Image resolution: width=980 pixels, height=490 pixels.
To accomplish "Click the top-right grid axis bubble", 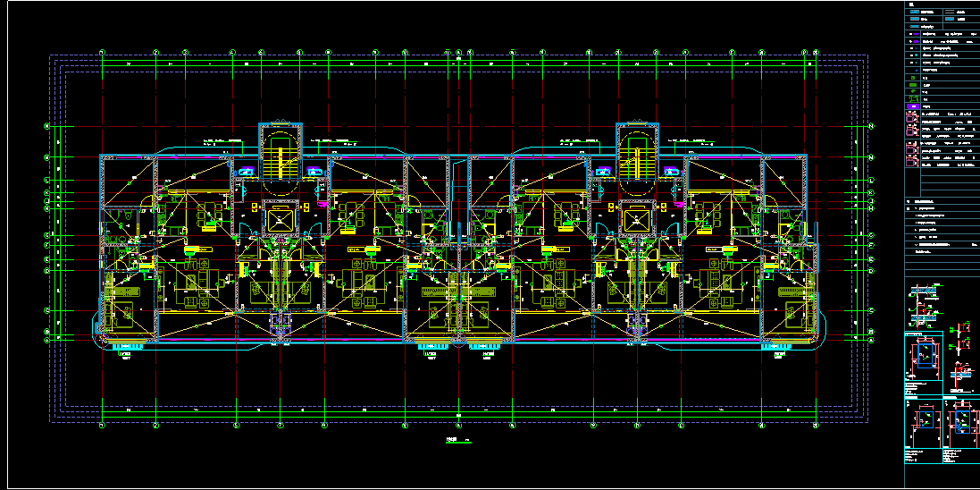I will tap(815, 53).
